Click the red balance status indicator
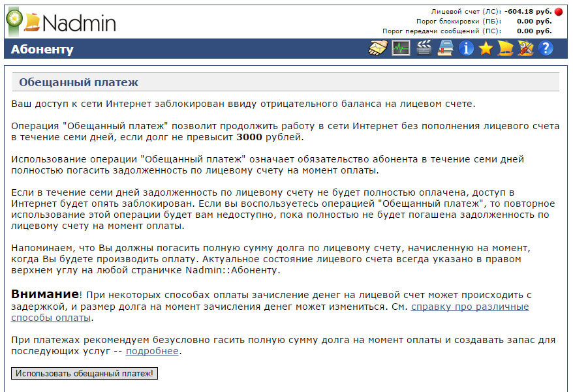This screenshot has width=573, height=392. (559, 12)
